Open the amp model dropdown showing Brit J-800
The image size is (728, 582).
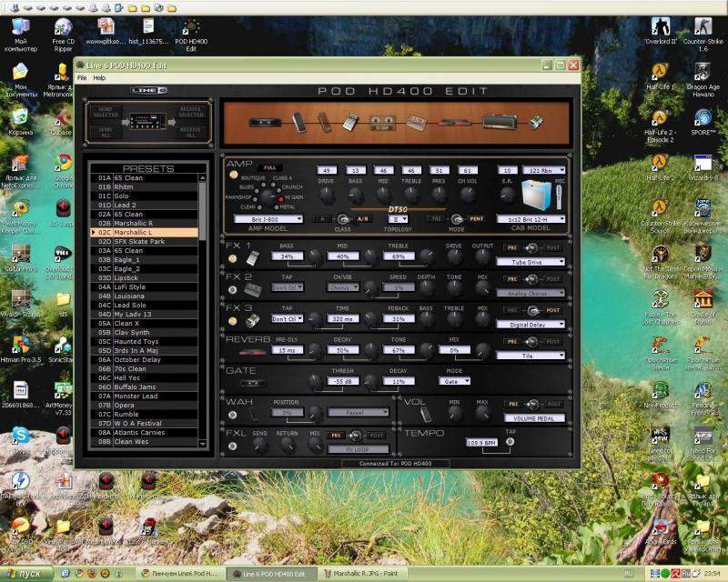pyautogui.click(x=268, y=219)
